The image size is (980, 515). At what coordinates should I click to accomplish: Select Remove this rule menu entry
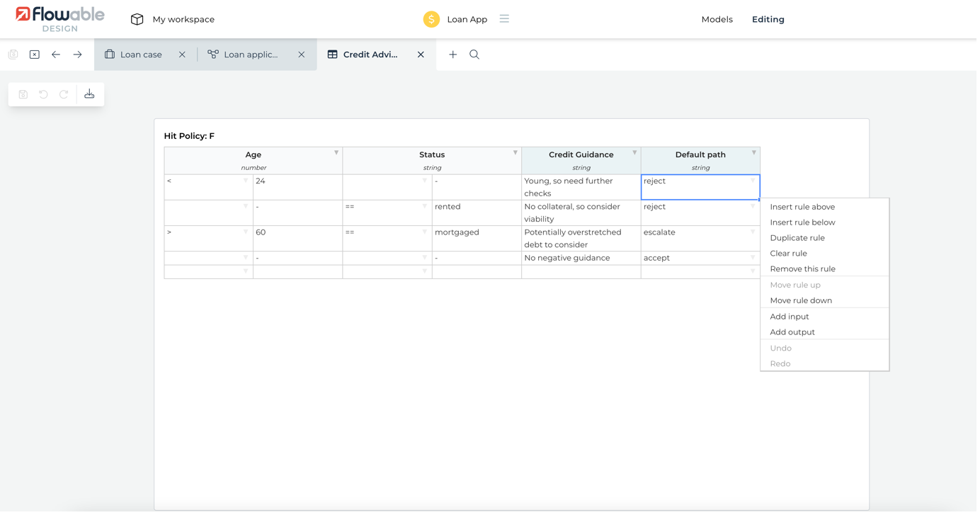(802, 269)
